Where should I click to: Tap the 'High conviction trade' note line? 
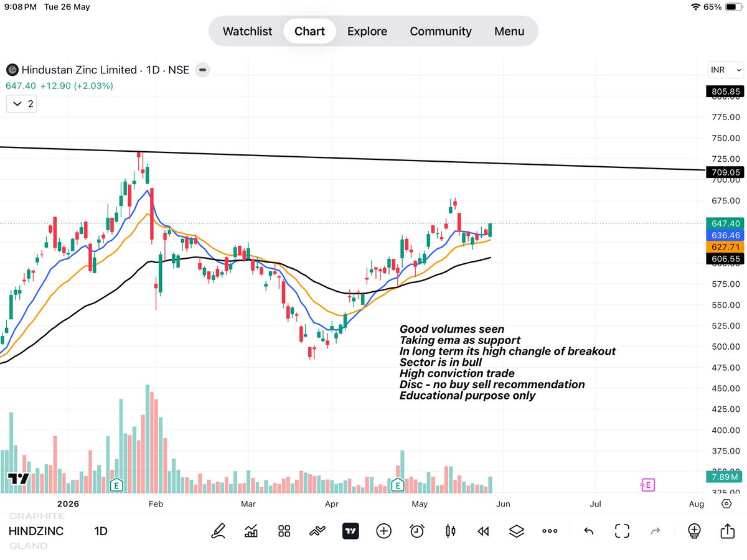pyautogui.click(x=457, y=373)
